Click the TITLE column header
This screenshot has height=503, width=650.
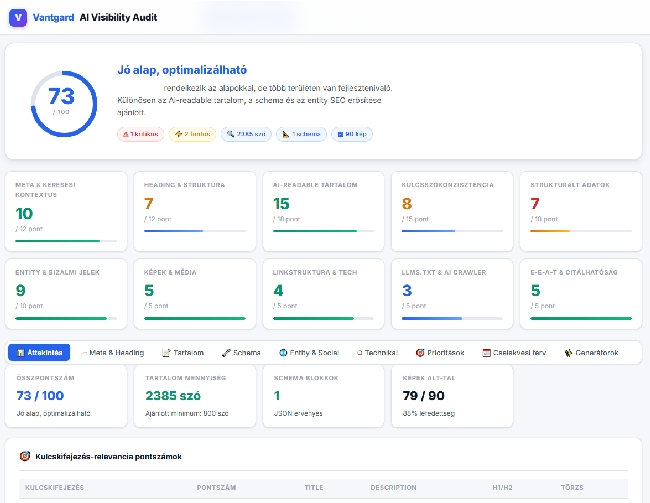(x=314, y=488)
